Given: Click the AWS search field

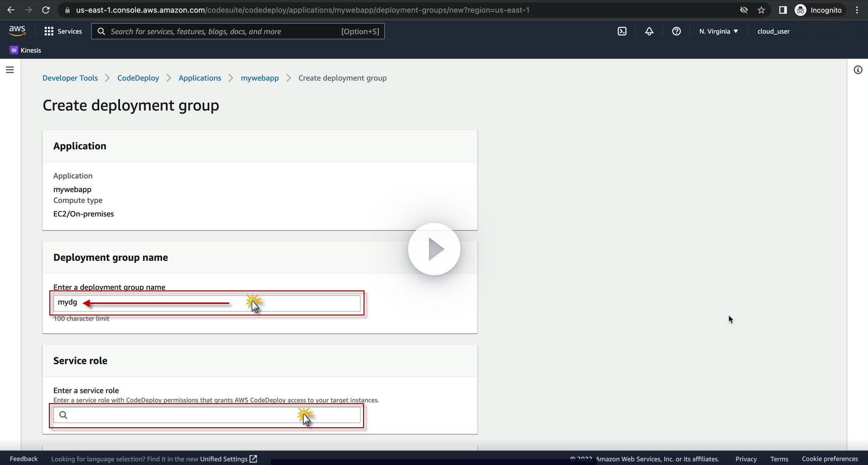Looking at the screenshot, I should (x=238, y=31).
